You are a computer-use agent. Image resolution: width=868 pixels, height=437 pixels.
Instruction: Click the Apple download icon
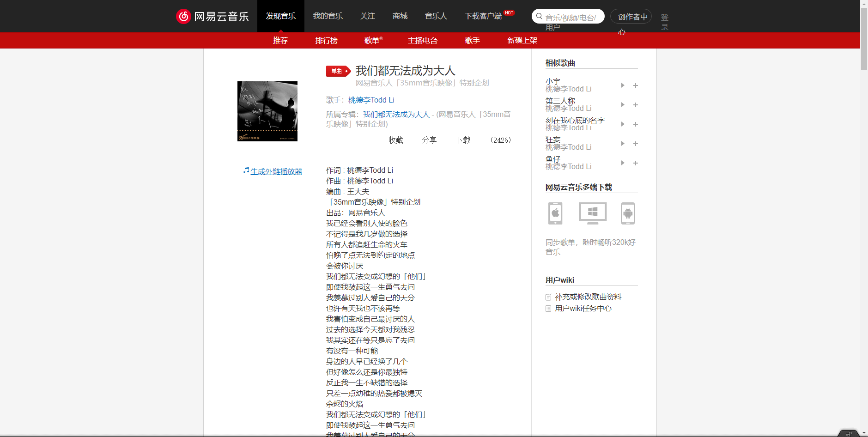pos(555,213)
